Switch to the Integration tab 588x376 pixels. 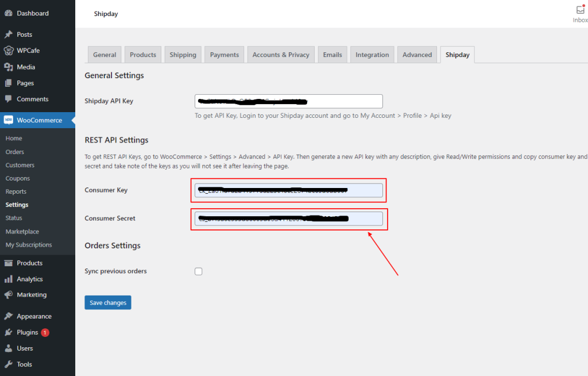(372, 55)
